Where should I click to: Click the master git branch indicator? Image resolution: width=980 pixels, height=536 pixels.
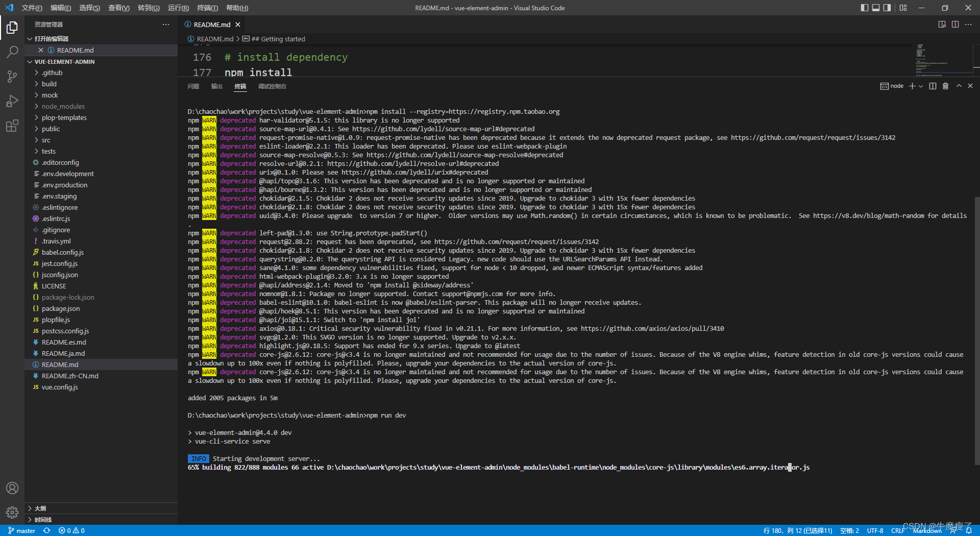21,530
